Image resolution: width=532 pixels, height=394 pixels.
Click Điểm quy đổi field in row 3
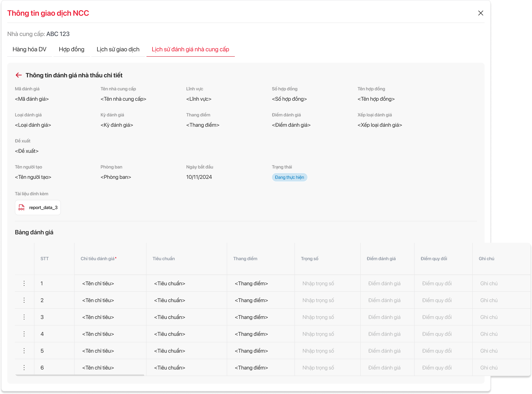point(437,317)
